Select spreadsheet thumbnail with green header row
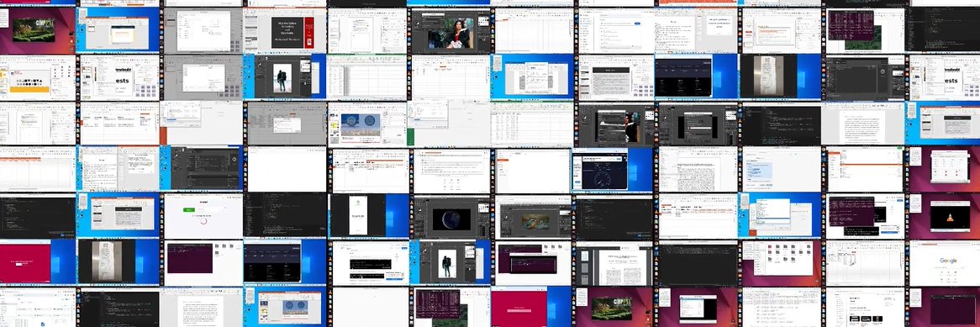Image resolution: width=980 pixels, height=327 pixels. [367, 78]
